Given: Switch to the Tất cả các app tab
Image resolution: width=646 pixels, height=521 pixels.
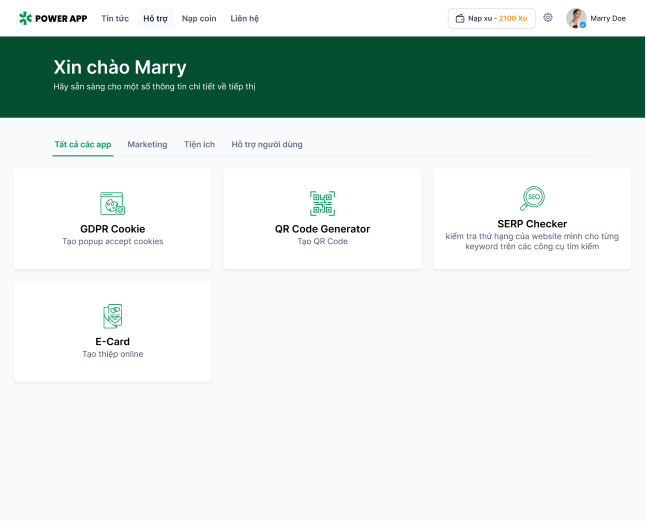Looking at the screenshot, I should coord(83,144).
